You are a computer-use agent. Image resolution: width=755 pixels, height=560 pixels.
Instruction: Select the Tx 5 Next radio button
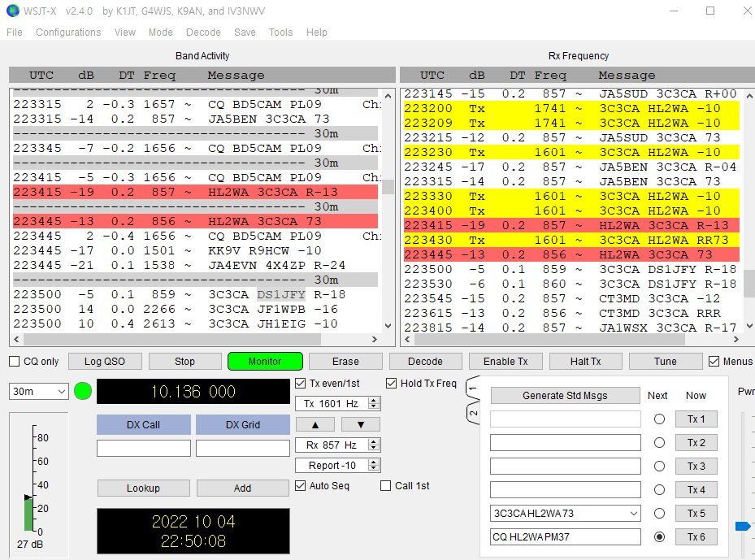[659, 514]
